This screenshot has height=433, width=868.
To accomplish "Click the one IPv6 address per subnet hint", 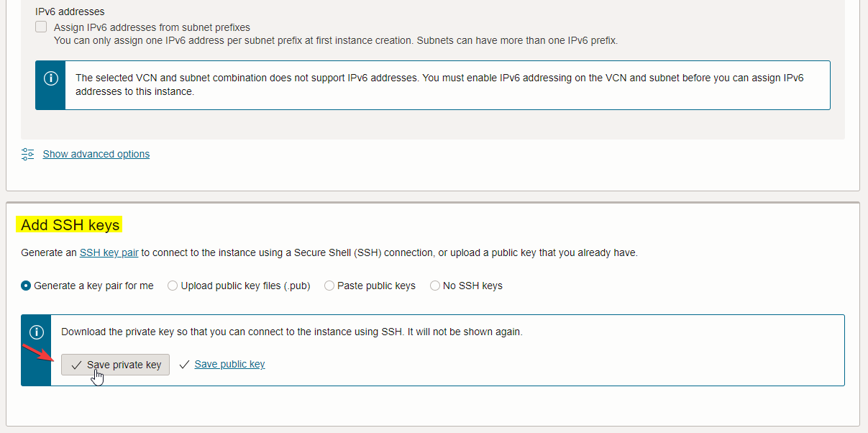I will pos(335,40).
